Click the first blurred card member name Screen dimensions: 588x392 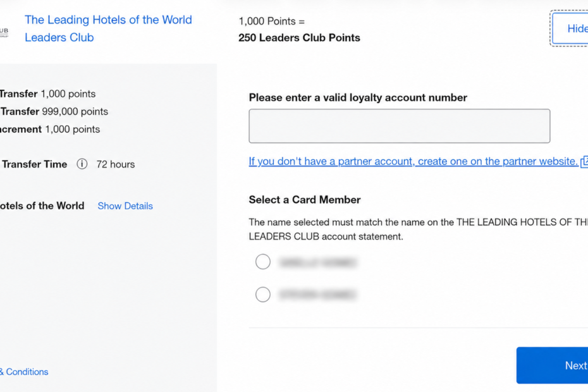tap(317, 262)
